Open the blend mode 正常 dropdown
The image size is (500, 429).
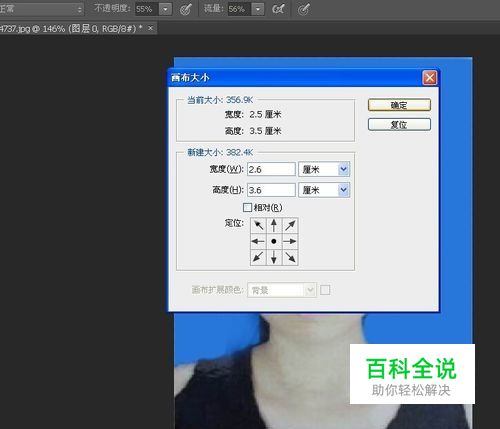[x=41, y=9]
